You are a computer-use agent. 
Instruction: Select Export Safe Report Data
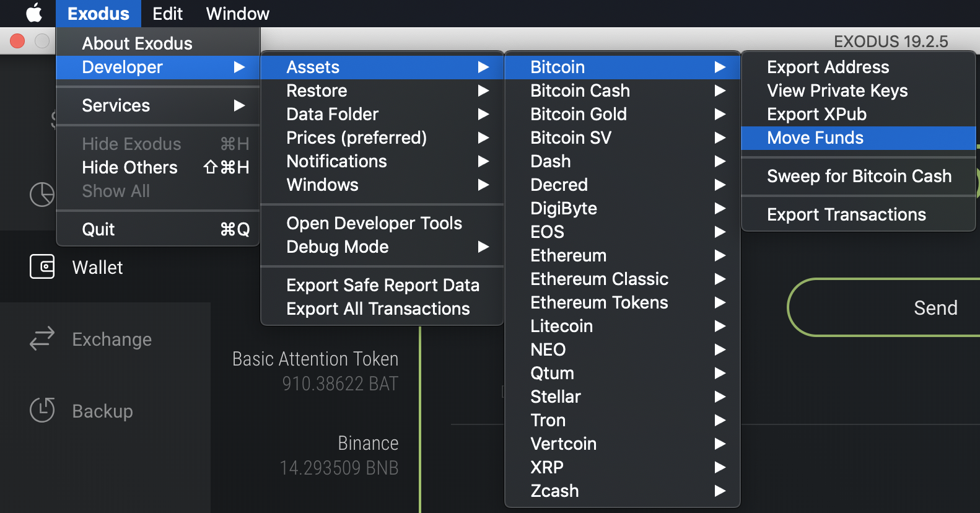(x=382, y=285)
